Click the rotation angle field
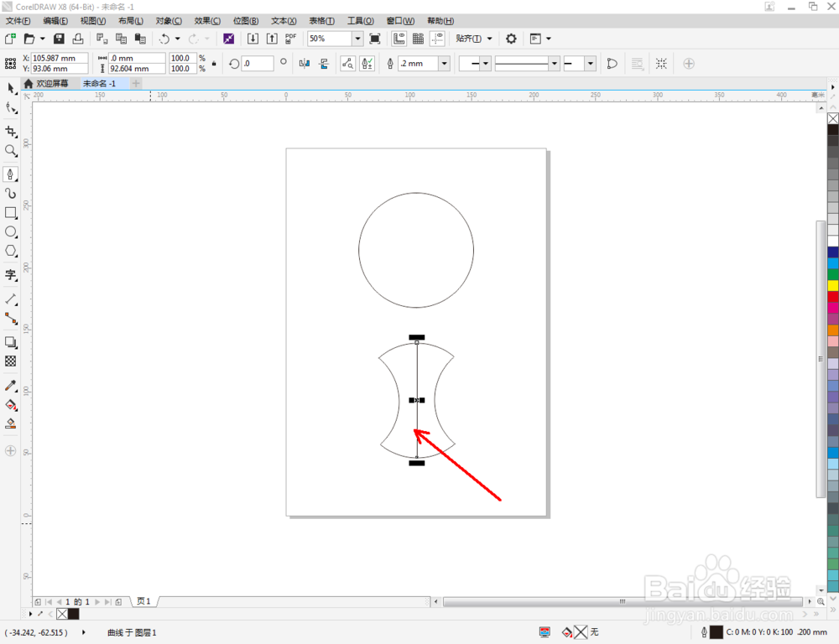Viewport: 839px width, 644px height. click(x=258, y=63)
